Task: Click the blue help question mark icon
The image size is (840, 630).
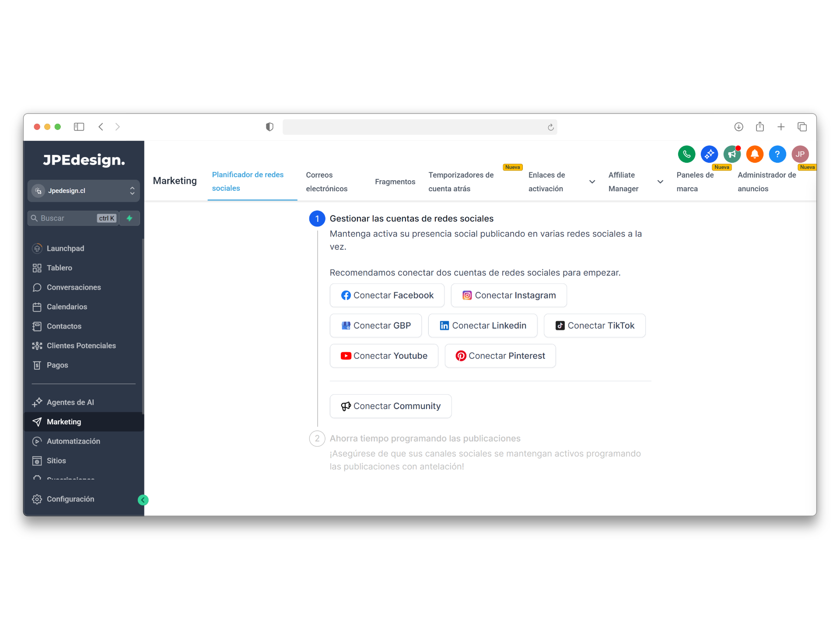Action: (x=777, y=154)
